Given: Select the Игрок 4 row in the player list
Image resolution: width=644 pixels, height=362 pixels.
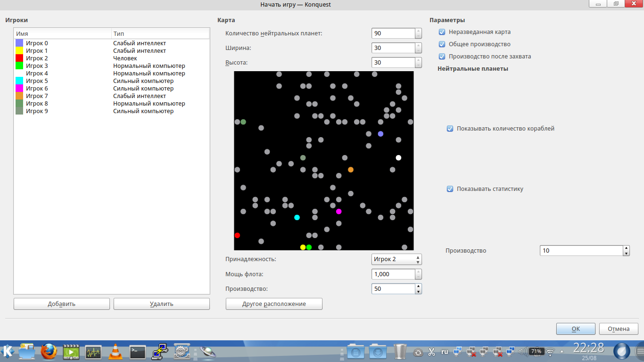Looking at the screenshot, I should [112, 73].
